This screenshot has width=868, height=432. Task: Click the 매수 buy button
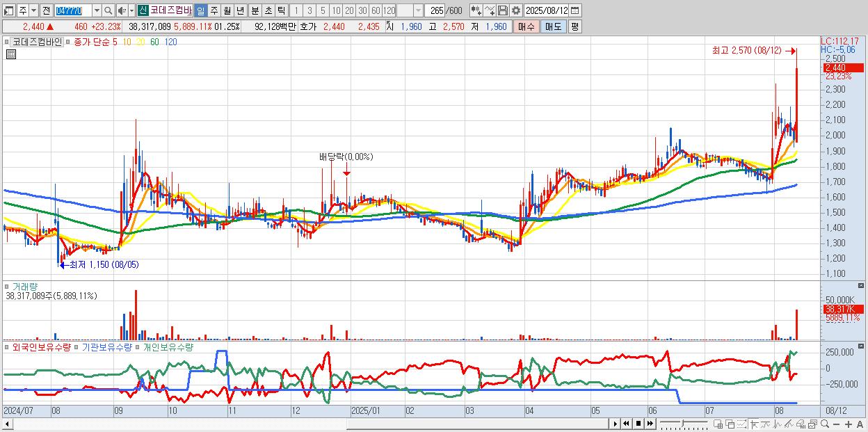tap(527, 26)
